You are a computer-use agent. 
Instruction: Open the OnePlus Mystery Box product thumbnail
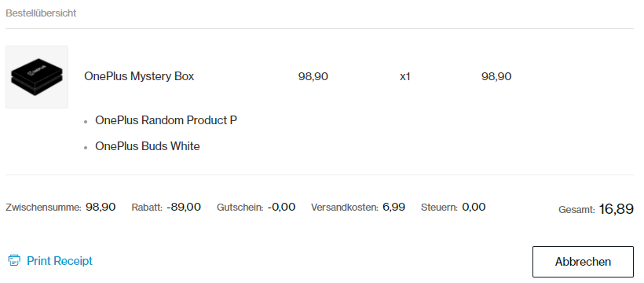pos(37,77)
